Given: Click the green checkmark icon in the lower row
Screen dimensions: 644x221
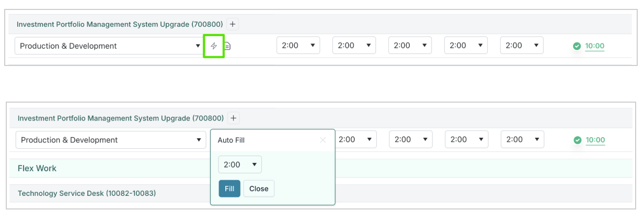Looking at the screenshot, I should pos(578,140).
